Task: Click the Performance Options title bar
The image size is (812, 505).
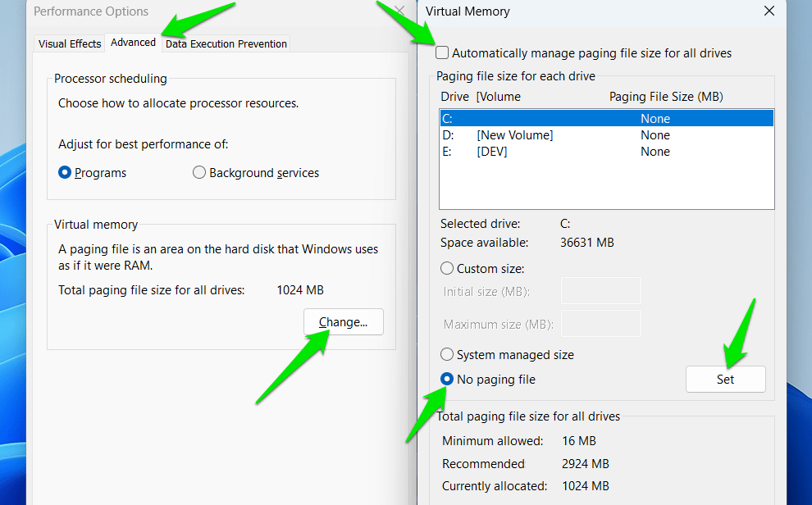Action: point(91,11)
